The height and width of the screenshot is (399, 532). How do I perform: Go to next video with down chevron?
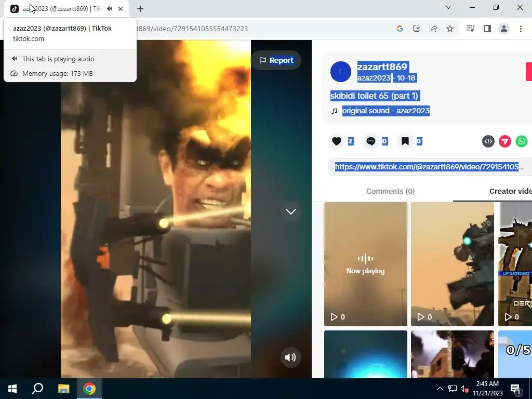(291, 212)
